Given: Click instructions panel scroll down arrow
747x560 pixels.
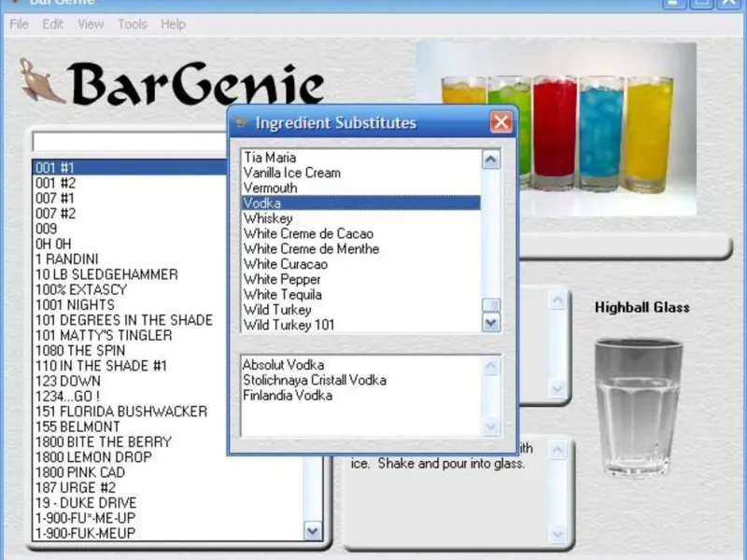Looking at the screenshot, I should [557, 534].
